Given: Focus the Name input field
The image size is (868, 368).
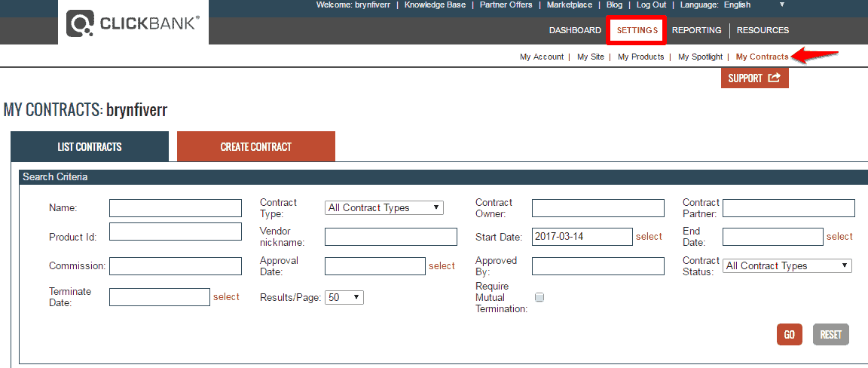Looking at the screenshot, I should 176,208.
